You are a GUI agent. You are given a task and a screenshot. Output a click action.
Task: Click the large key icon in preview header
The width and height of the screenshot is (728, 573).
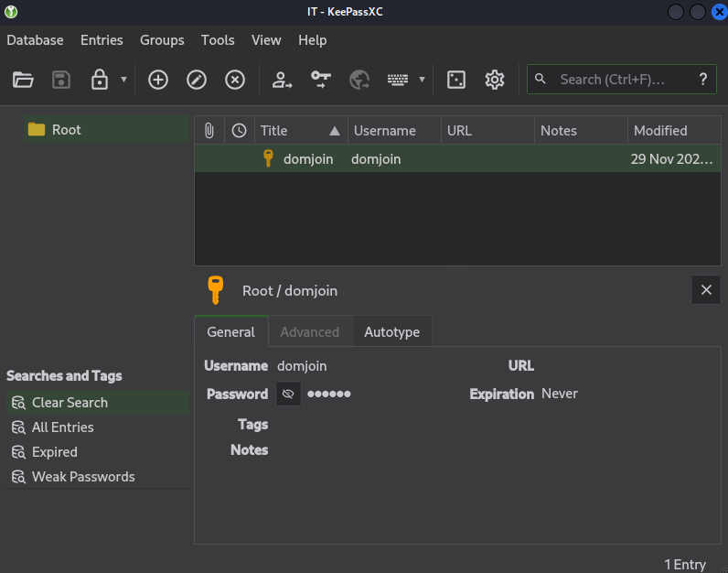pos(216,290)
